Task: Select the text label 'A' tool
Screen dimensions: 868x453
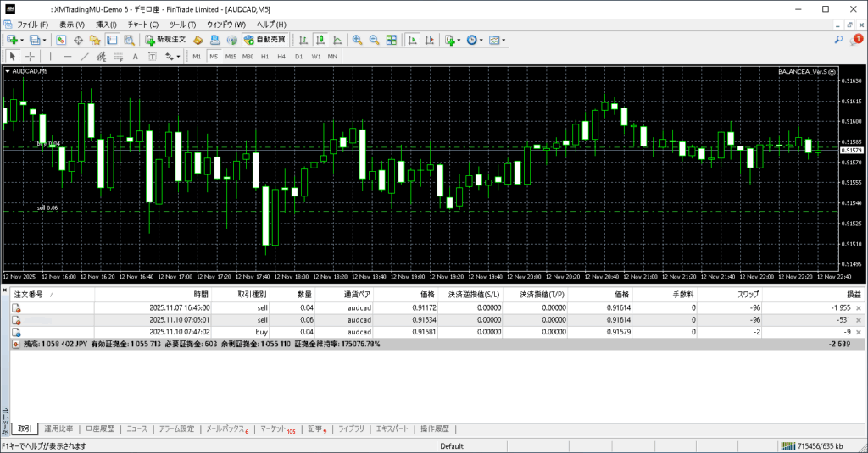Action: 136,57
